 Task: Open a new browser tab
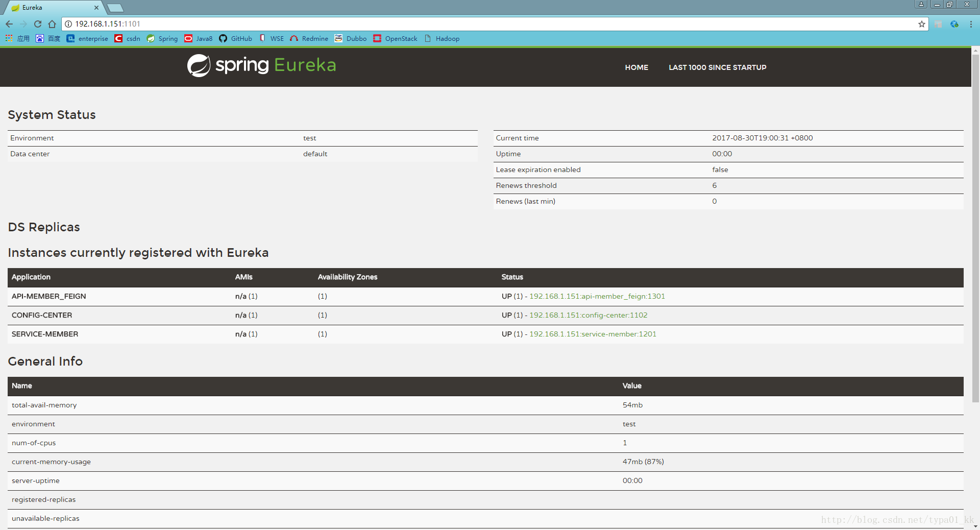point(115,8)
